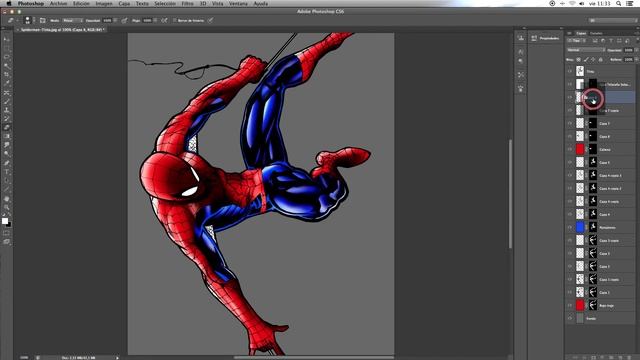Open the layers Relleno dropdown arrow
The height and width of the screenshot is (360, 640).
636,60
